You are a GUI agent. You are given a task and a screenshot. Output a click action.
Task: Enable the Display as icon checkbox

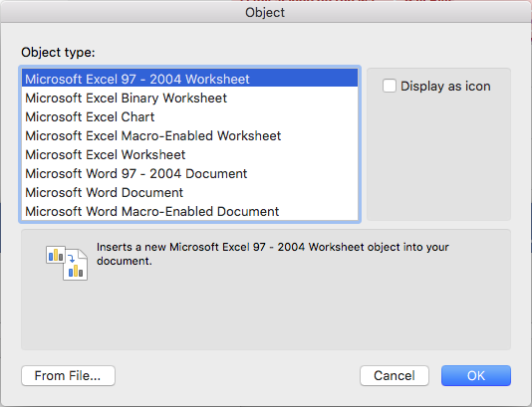pyautogui.click(x=390, y=86)
